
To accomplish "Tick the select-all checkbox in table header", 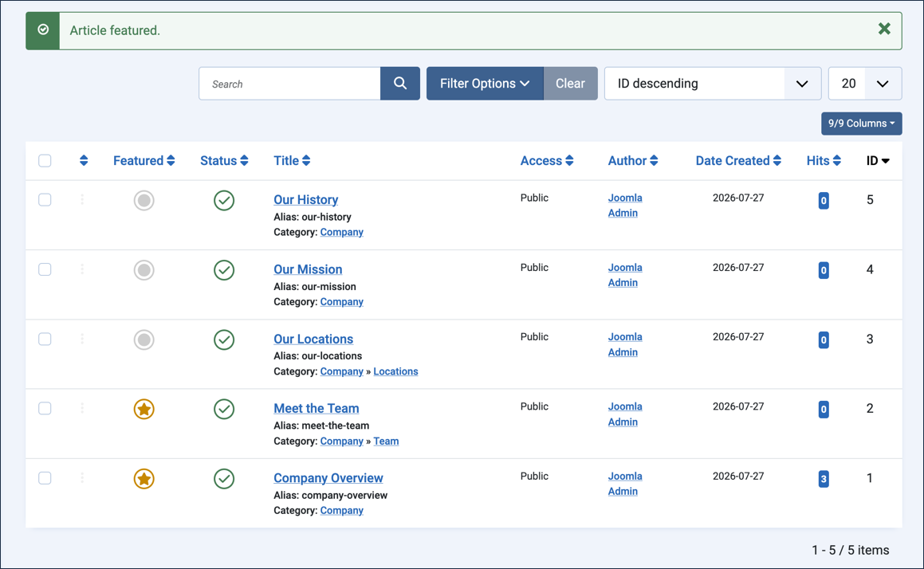I will coord(45,161).
